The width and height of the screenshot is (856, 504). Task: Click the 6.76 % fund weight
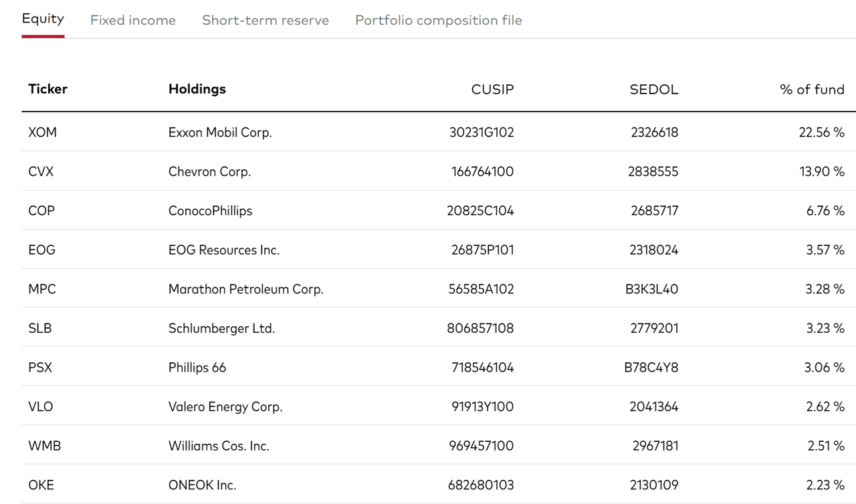[x=826, y=211]
